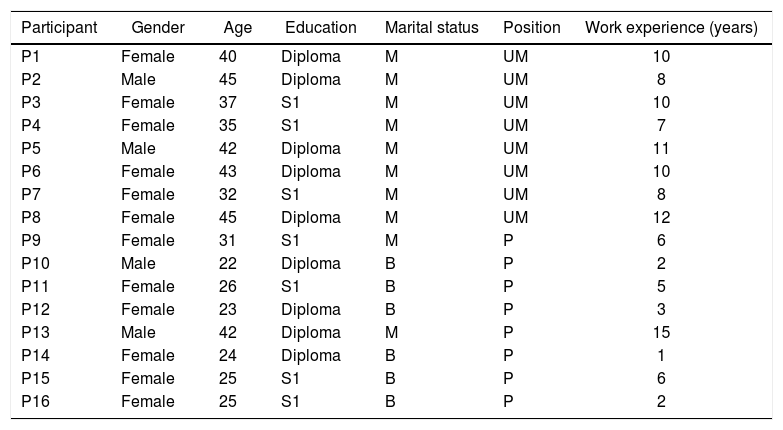Select participant P1 cell
Image resolution: width=783 pixels, height=430 pixels.
point(30,57)
